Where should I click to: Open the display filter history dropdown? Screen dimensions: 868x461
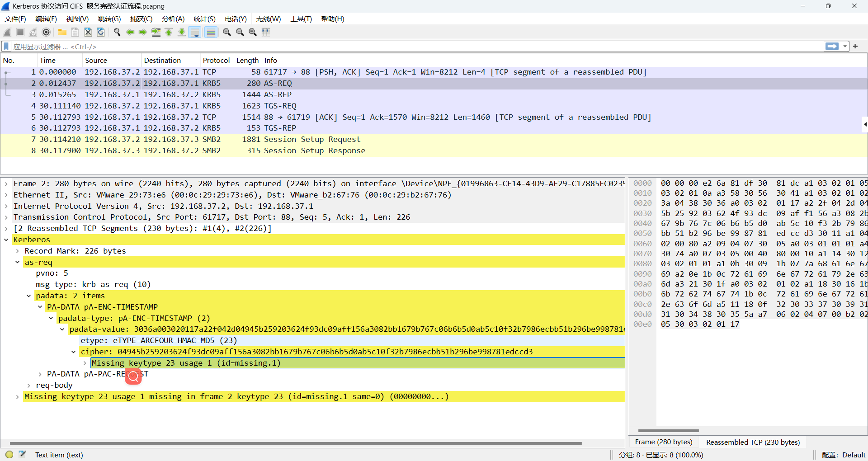(x=845, y=47)
